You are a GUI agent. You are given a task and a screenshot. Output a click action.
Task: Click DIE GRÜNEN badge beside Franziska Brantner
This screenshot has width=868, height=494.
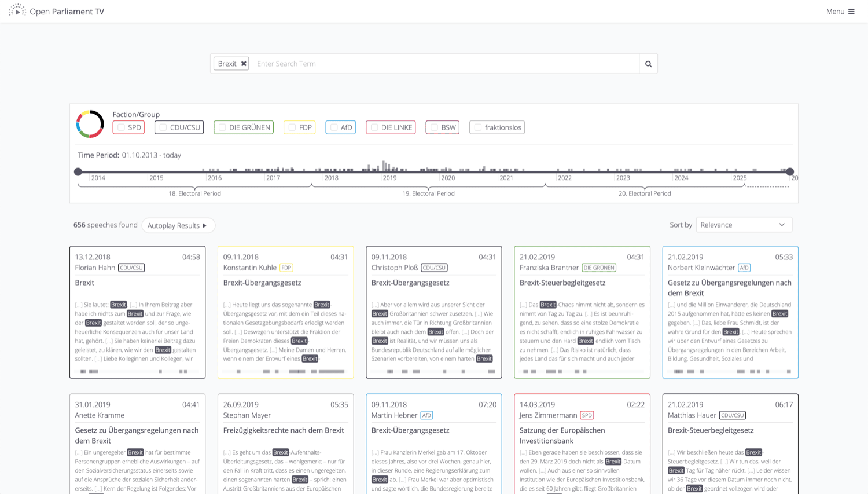point(599,268)
